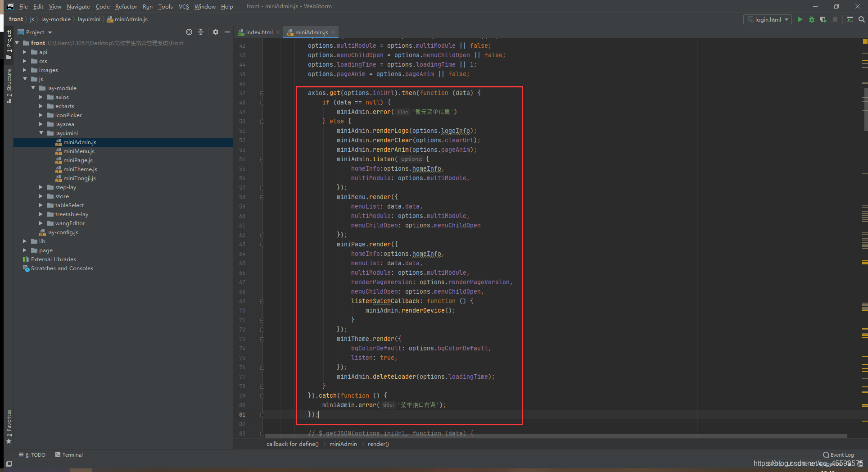Viewport: 868px width, 472px height.
Task: Collapse the js folder
Action: pos(25,79)
